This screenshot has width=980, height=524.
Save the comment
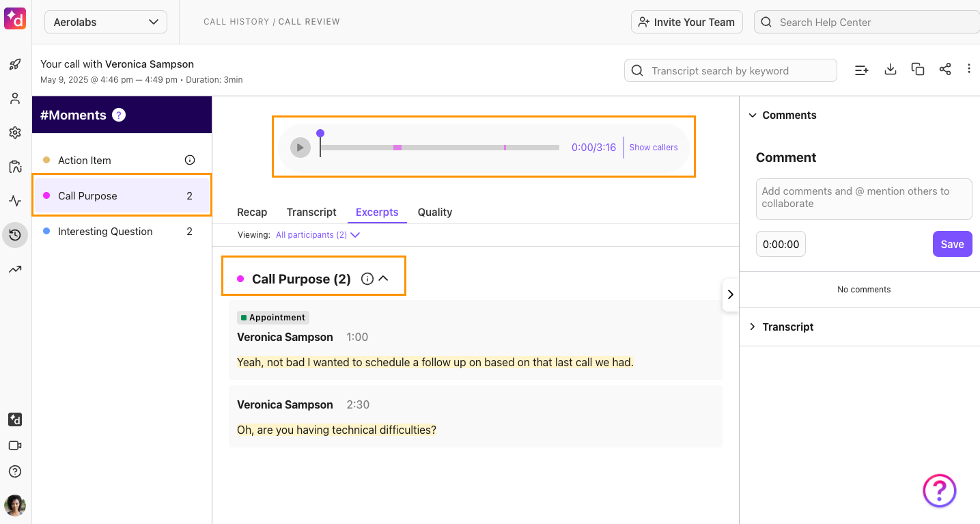[952, 244]
